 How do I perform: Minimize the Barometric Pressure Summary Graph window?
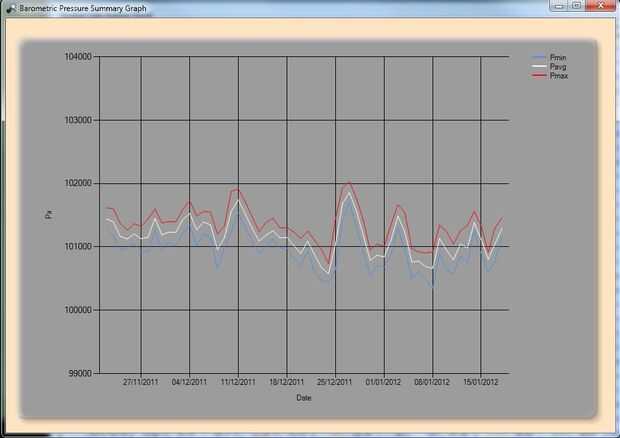click(559, 6)
